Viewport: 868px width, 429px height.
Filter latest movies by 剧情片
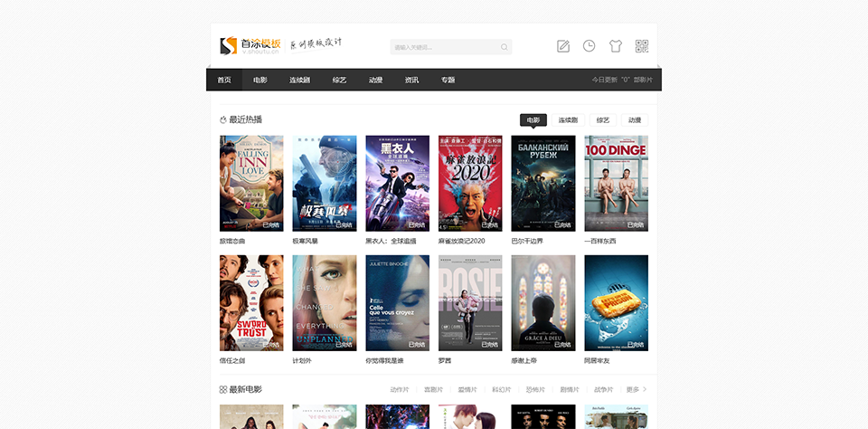coord(570,390)
